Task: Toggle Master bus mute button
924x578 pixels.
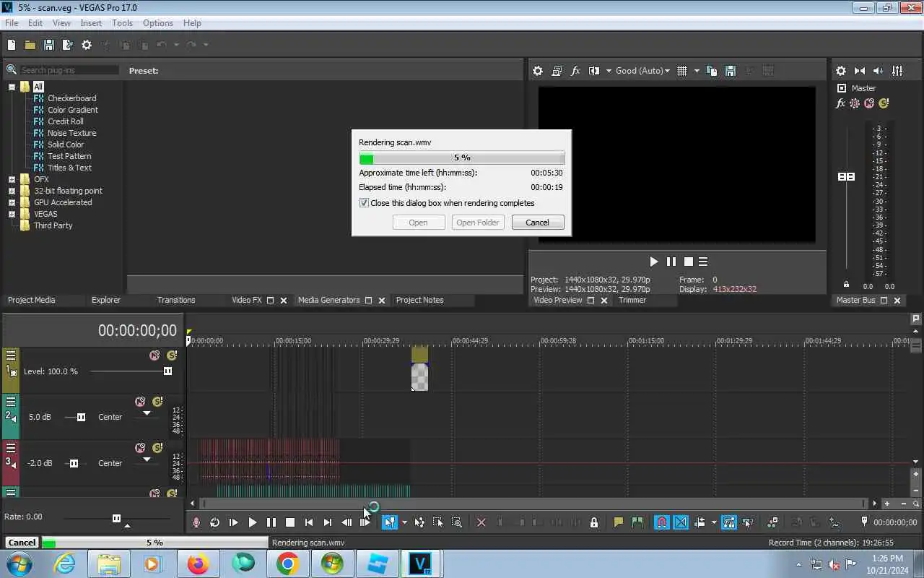Action: pos(870,103)
